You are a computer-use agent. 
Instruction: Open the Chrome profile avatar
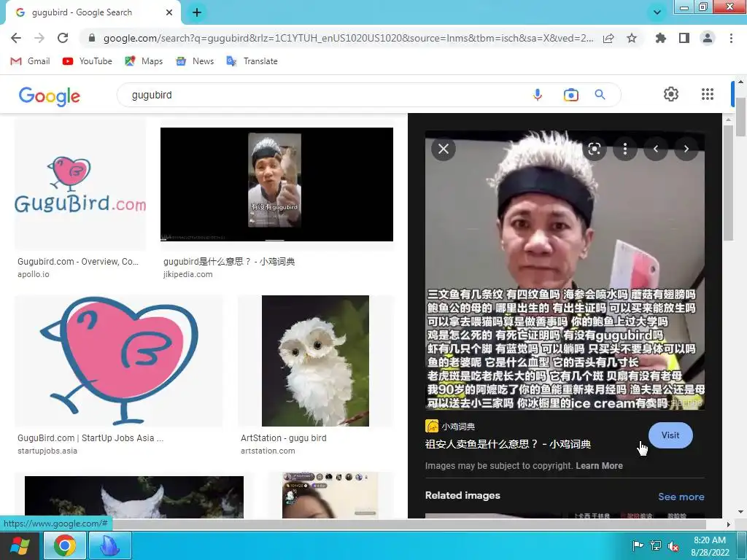[708, 38]
